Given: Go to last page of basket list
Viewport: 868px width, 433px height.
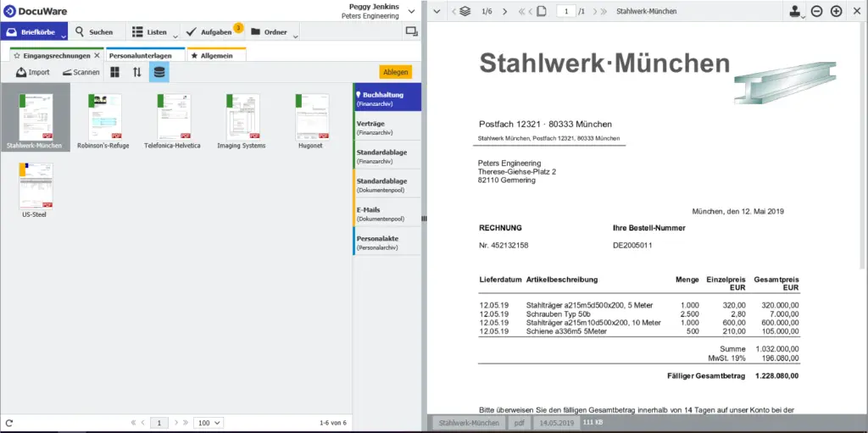Looking at the screenshot, I should pos(186,423).
